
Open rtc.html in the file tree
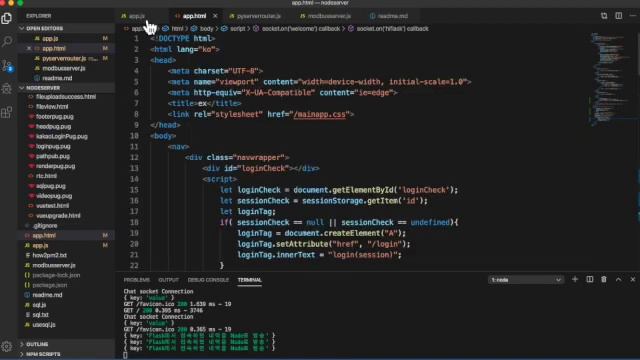click(66, 176)
